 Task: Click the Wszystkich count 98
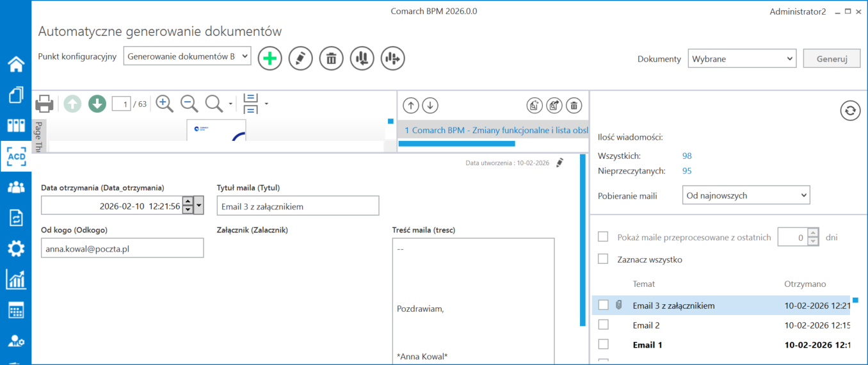coord(687,156)
